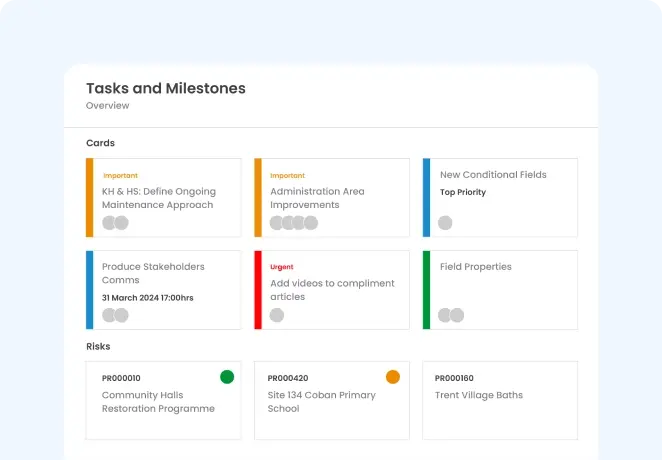
Task: Click first avatar on KH & HS card
Action: pos(109,223)
